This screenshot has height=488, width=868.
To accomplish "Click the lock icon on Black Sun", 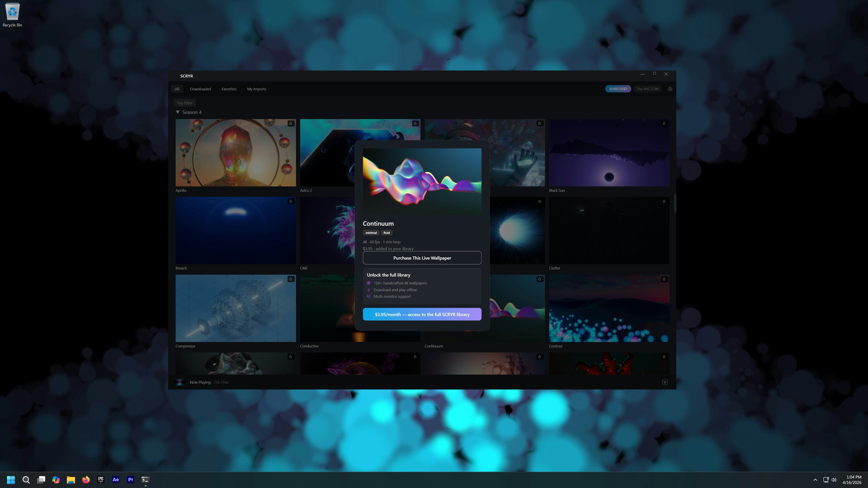I will (664, 123).
